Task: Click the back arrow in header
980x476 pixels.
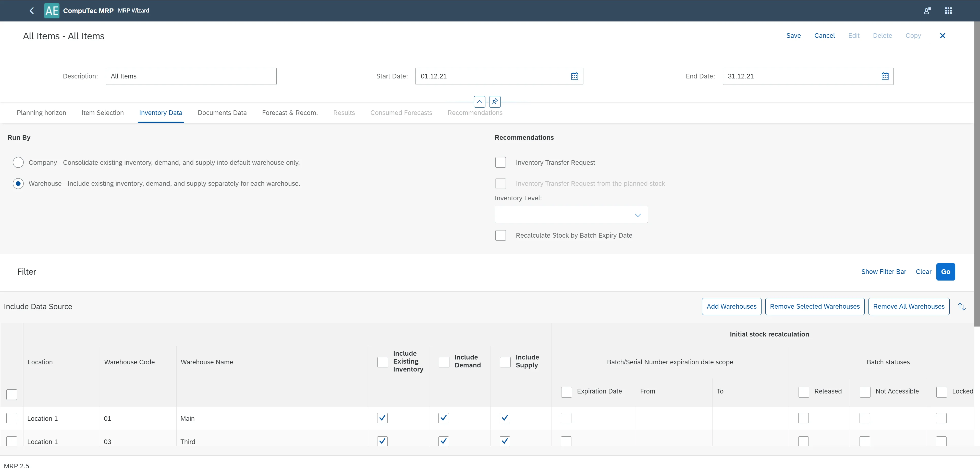Action: pos(32,11)
